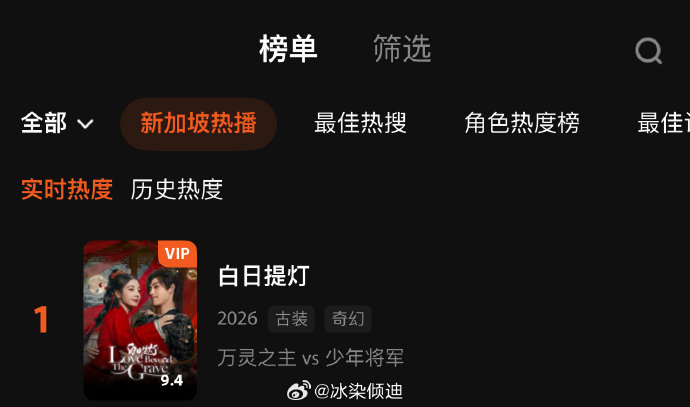Toggle to 历史热度 ranking

177,189
